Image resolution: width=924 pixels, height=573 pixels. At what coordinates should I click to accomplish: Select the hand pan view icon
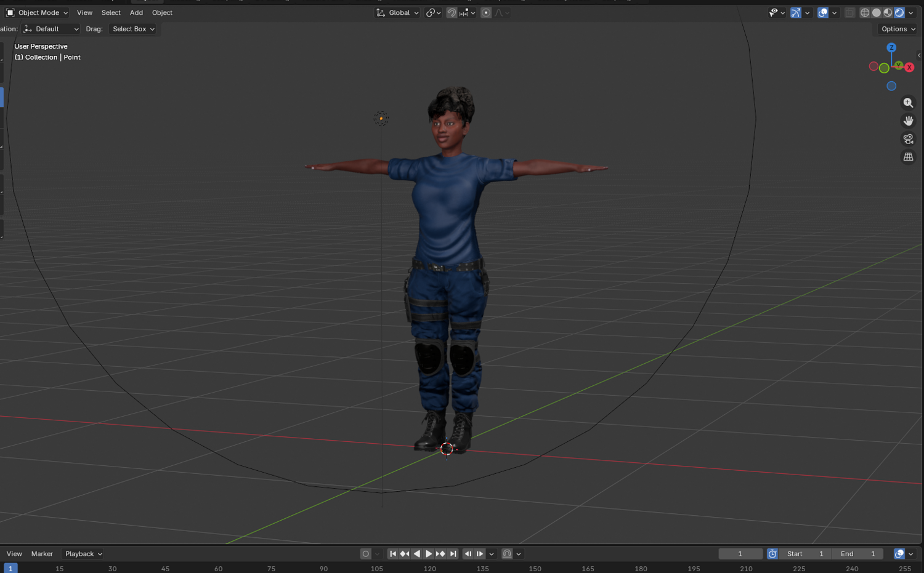[908, 121]
